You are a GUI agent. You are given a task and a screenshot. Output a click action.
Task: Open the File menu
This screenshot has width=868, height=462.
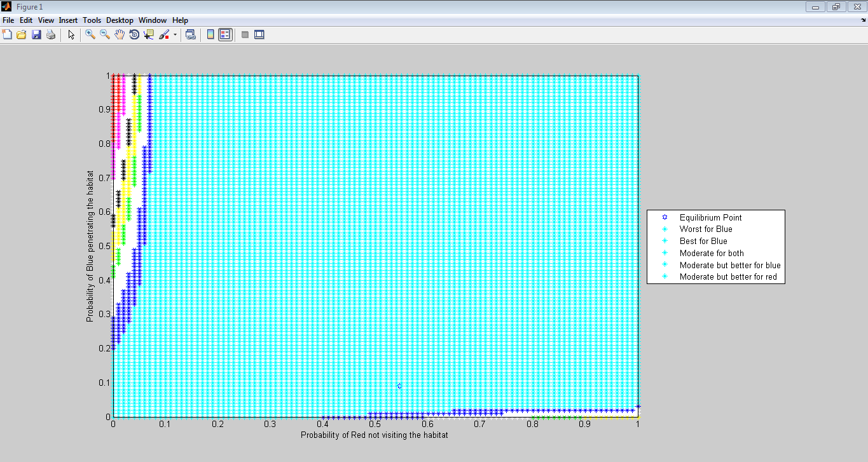(x=8, y=20)
